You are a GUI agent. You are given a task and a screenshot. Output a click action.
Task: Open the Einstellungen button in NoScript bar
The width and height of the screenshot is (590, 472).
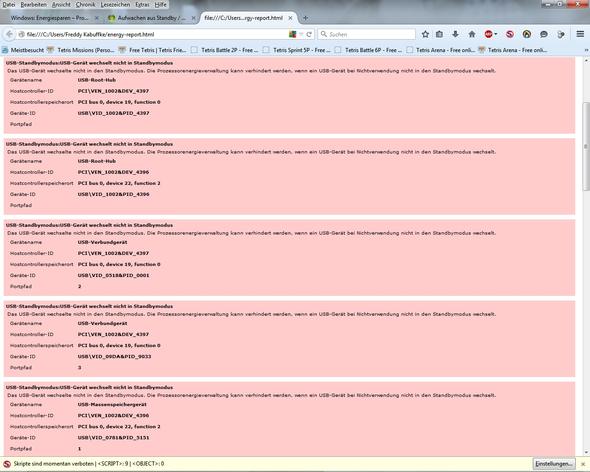[554, 464]
